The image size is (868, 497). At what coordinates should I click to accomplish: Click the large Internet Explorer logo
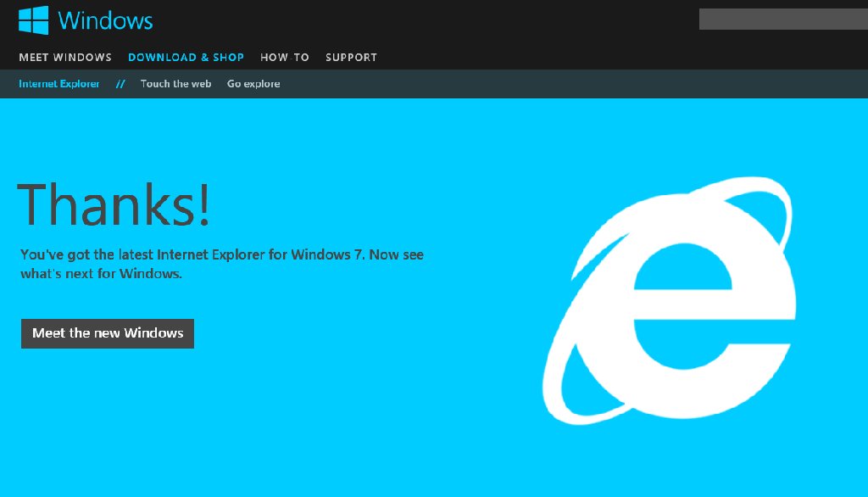(670, 301)
